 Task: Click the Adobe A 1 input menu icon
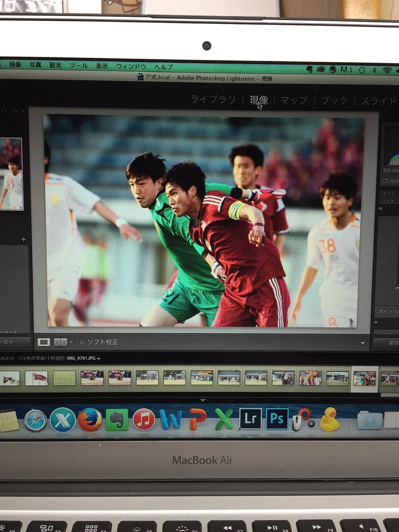[x=346, y=70]
